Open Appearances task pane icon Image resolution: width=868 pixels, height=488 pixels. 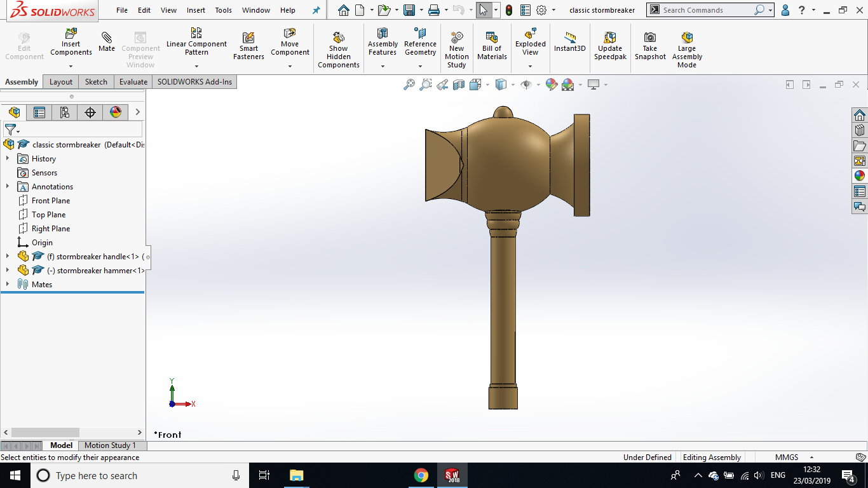(860, 176)
